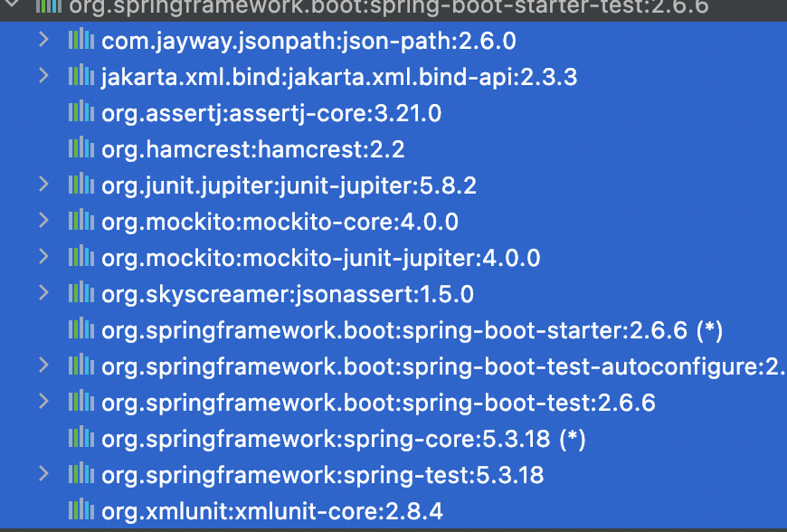Click library icon of spring-boot-test-autoconfigure
The height and width of the screenshot is (532, 787).
point(81,366)
